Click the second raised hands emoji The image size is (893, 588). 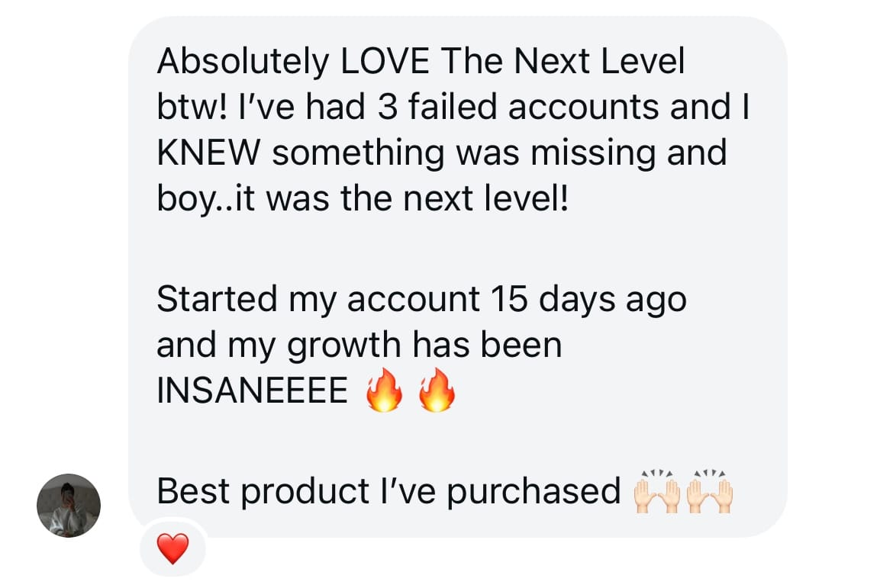[x=710, y=493]
